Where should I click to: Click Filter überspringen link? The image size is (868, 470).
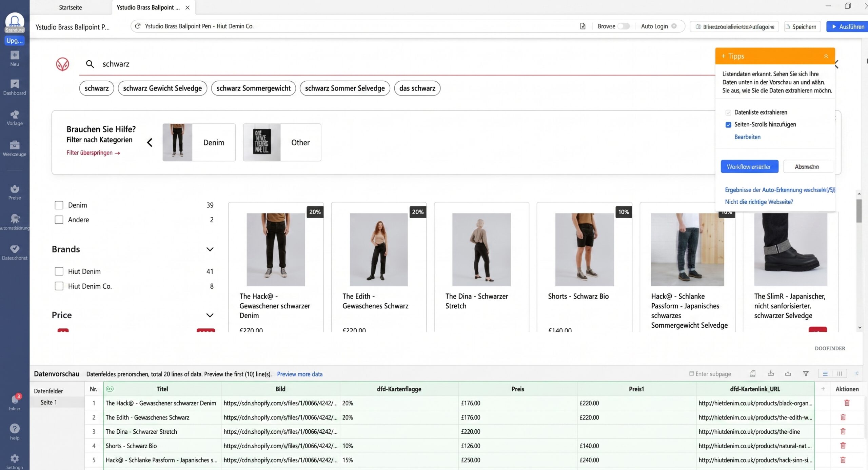(x=93, y=153)
